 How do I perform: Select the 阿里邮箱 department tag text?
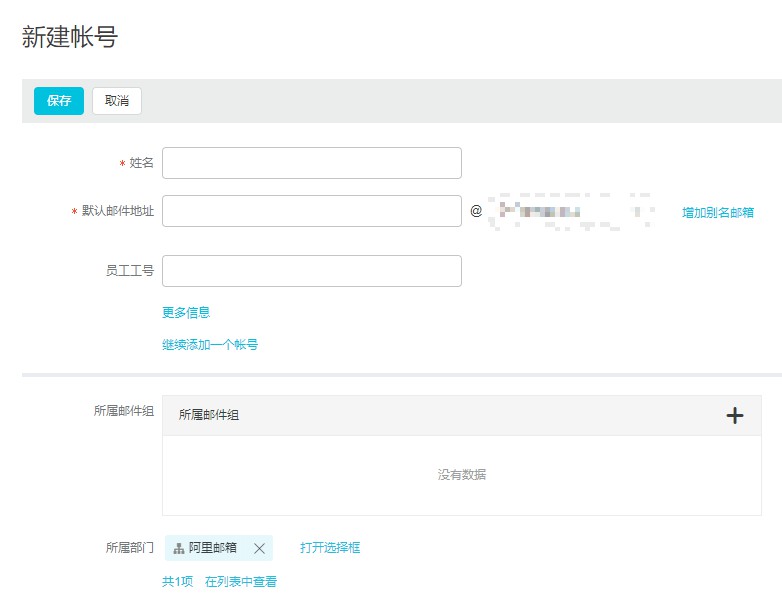click(213, 548)
